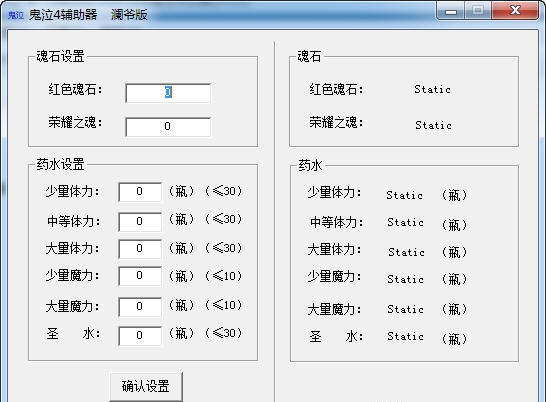Image resolution: width=546 pixels, height=402 pixels.
Task: Click the (≤10) limit beside 大量魔力
Action: (224, 305)
